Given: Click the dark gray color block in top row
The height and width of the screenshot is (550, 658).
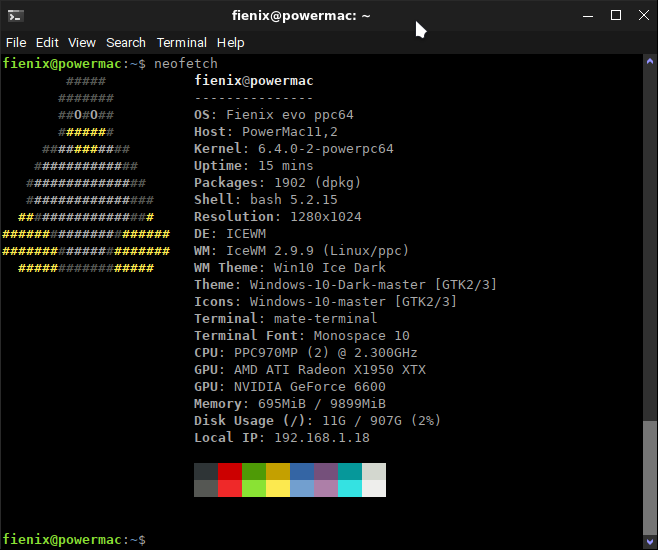Looking at the screenshot, I should 206,472.
